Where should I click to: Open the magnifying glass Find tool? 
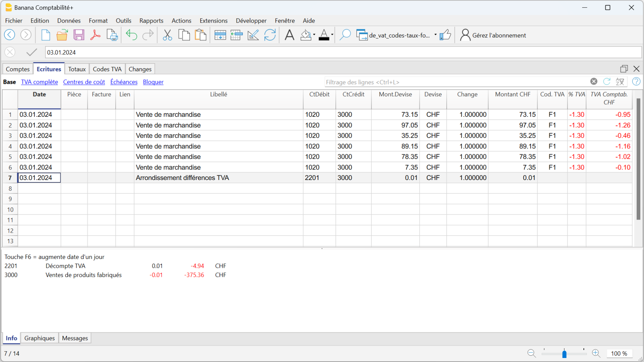[345, 35]
